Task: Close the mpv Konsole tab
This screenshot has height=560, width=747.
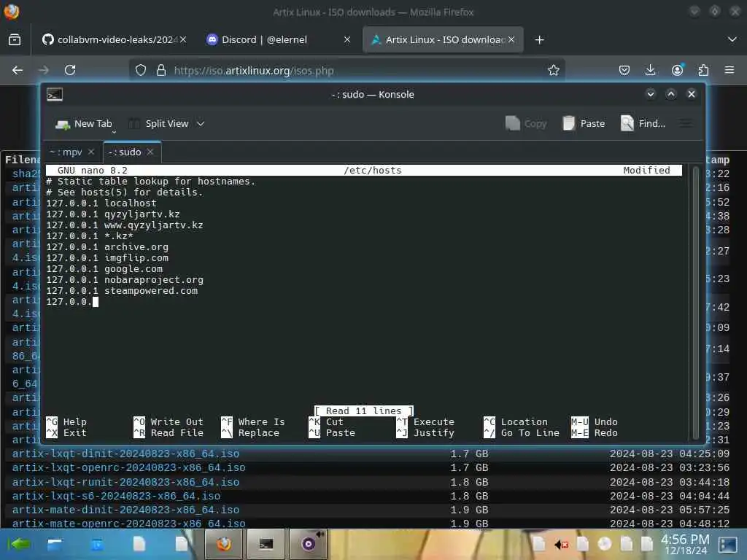Action: point(91,152)
